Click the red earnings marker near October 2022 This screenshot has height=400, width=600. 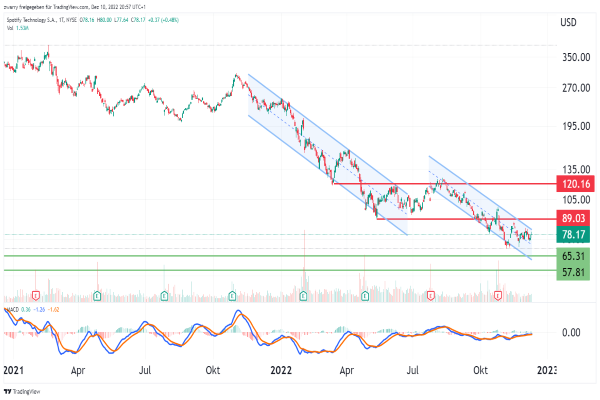498,296
